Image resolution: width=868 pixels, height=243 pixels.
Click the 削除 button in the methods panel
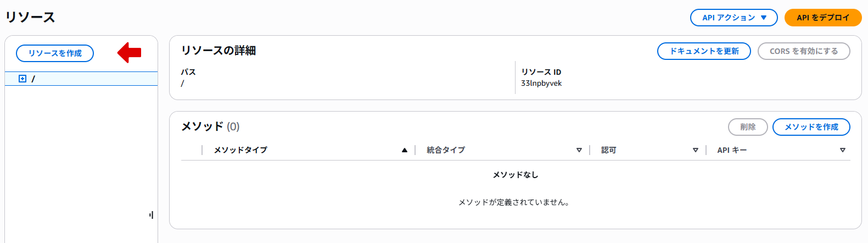pyautogui.click(x=748, y=127)
